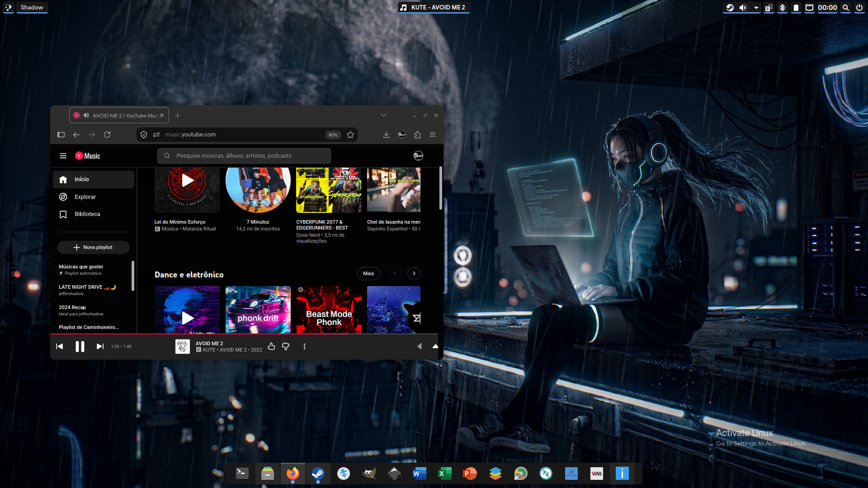Viewport: 868px width, 488px height.
Task: Open the 7 Minutoz artist thumbnail
Action: tap(258, 190)
